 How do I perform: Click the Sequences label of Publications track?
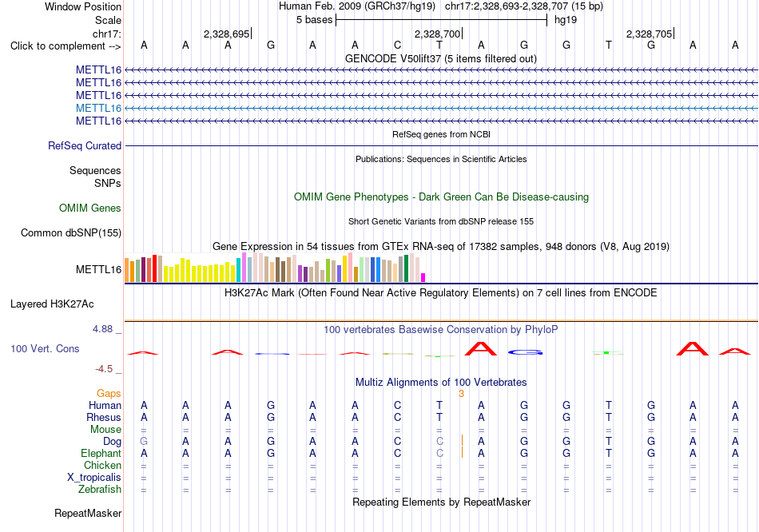coord(95,170)
